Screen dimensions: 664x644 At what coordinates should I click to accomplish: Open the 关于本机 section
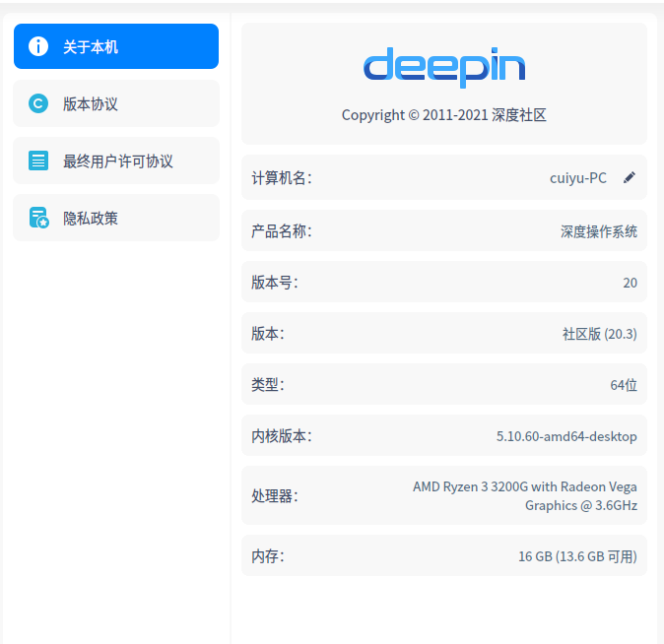tap(116, 46)
